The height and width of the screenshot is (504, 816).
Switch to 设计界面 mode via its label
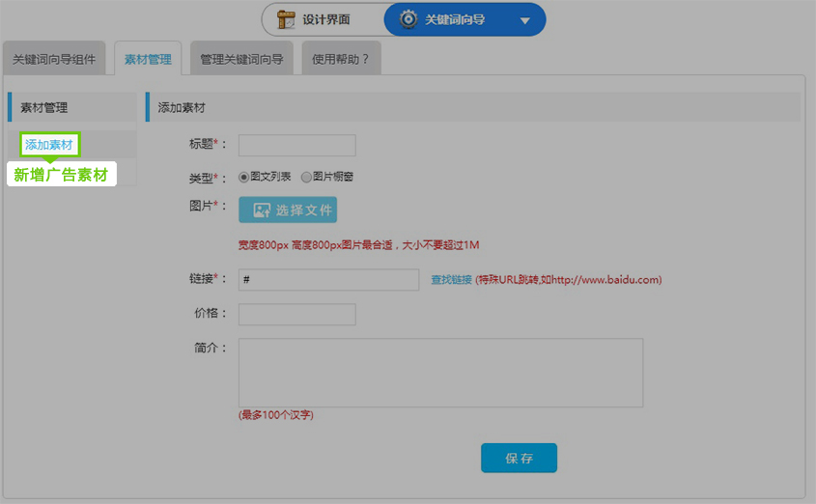coord(326,19)
